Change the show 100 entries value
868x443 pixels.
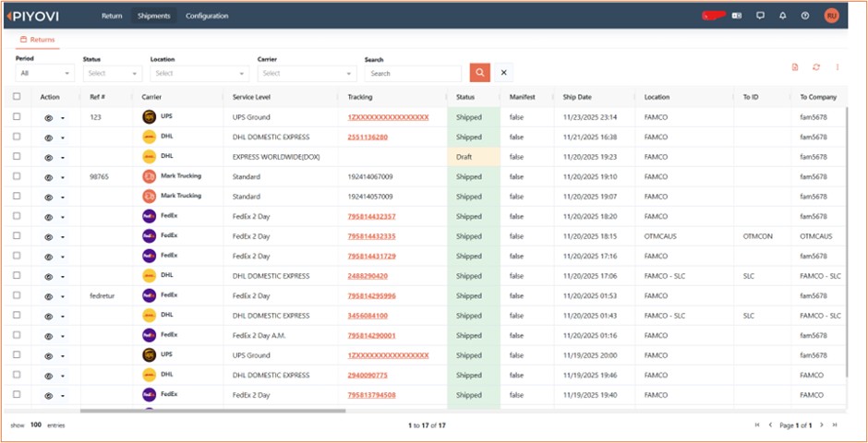click(36, 425)
